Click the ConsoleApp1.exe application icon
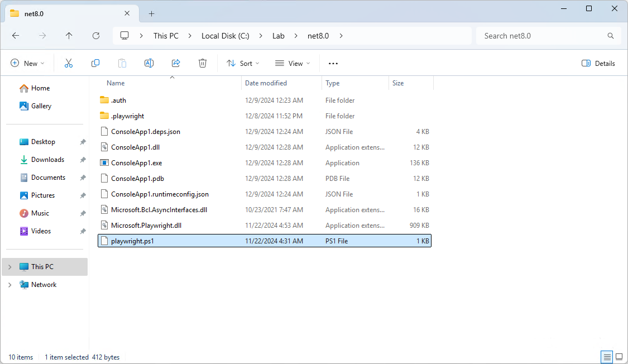 104,162
